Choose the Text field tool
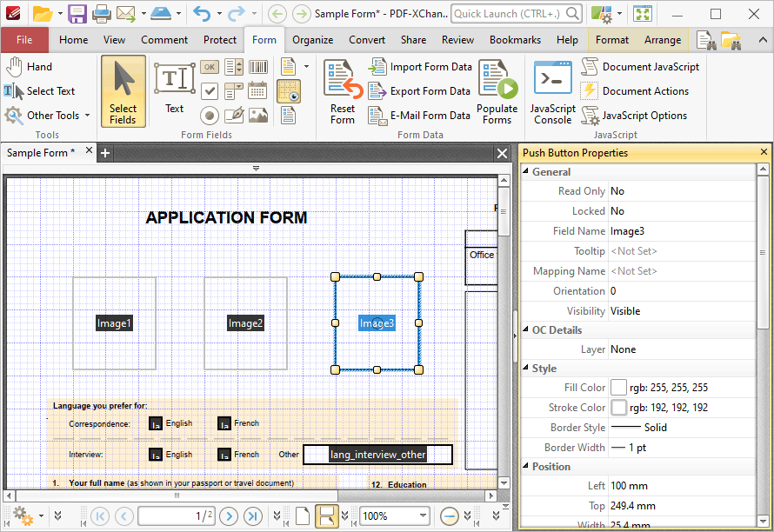The width and height of the screenshot is (774, 532). click(x=174, y=89)
